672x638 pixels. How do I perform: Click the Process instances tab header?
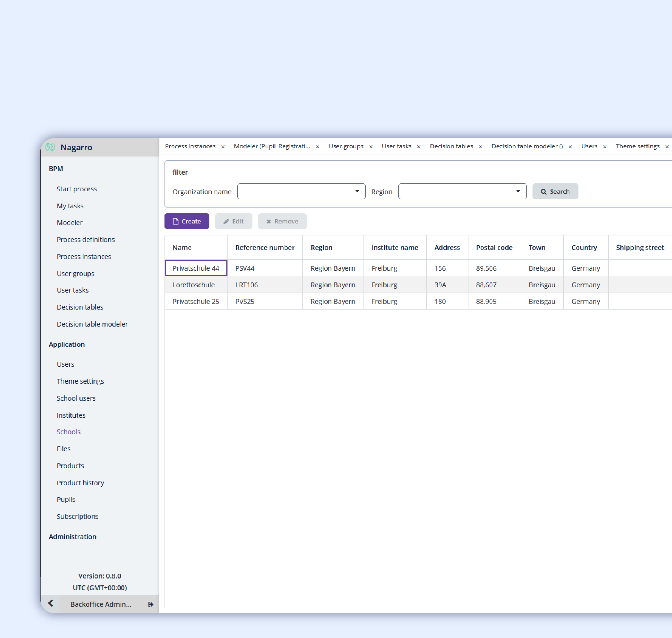(191, 146)
